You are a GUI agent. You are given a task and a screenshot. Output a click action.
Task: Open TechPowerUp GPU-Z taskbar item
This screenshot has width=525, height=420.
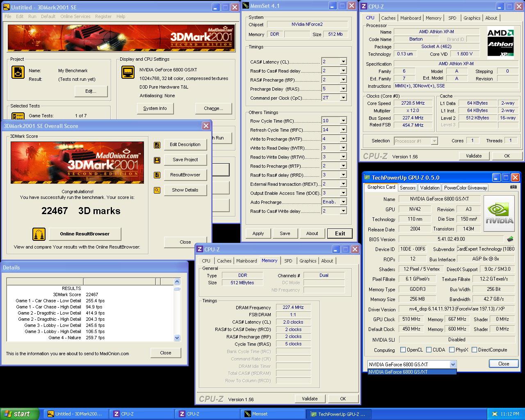pyautogui.click(x=339, y=414)
